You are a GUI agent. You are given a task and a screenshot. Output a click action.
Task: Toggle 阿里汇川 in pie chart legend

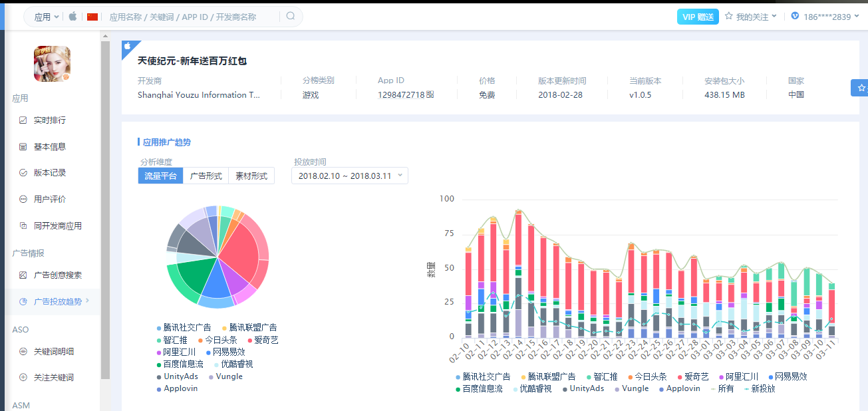coord(176,352)
